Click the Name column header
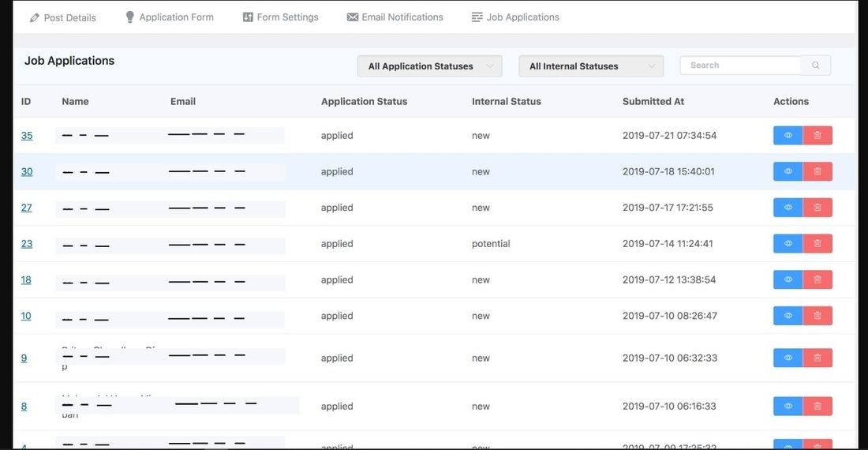The height and width of the screenshot is (450, 868). (75, 101)
